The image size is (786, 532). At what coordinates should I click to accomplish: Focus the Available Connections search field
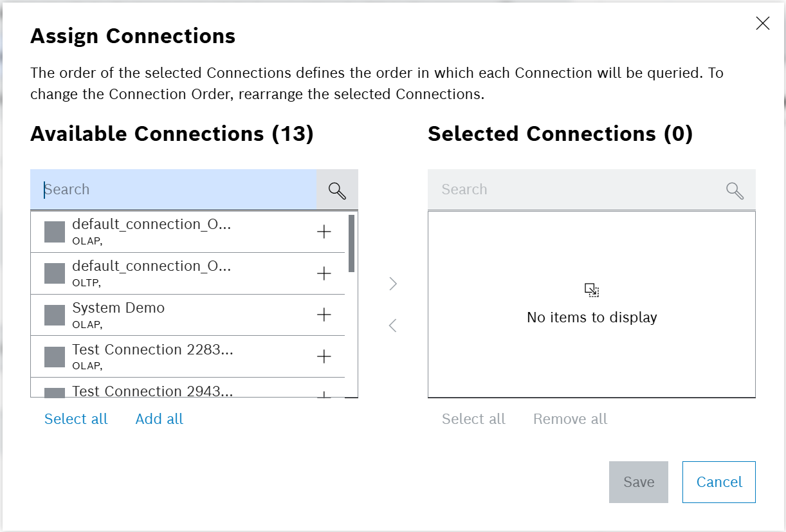[174, 190]
